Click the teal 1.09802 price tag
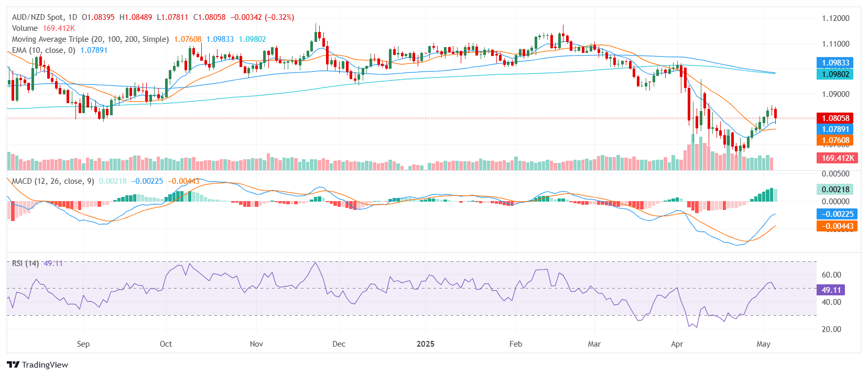Image resolution: width=868 pixels, height=376 pixels. (835, 74)
